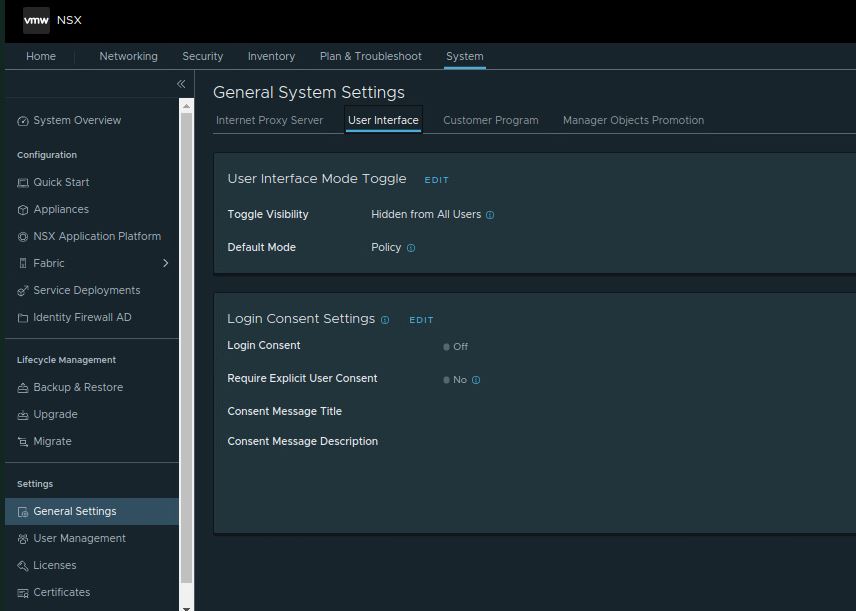Click the Hidden from All Users value
856x611 pixels.
coord(426,215)
